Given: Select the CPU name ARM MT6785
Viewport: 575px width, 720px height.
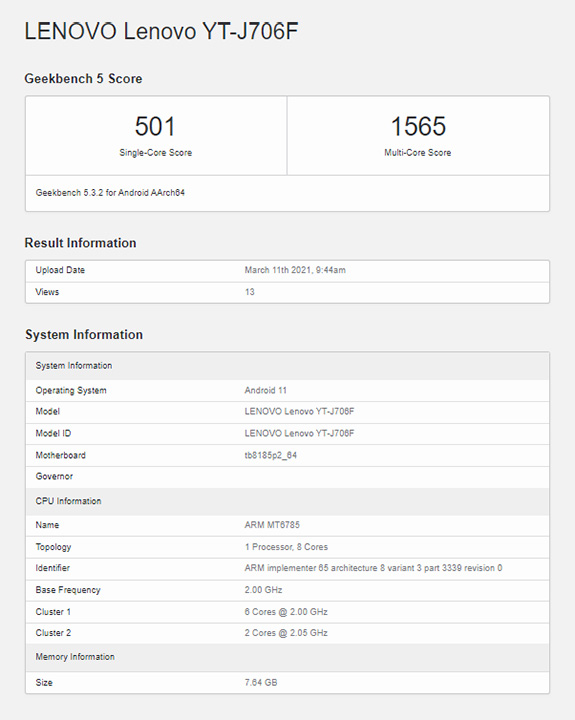Looking at the screenshot, I should pyautogui.click(x=272, y=525).
